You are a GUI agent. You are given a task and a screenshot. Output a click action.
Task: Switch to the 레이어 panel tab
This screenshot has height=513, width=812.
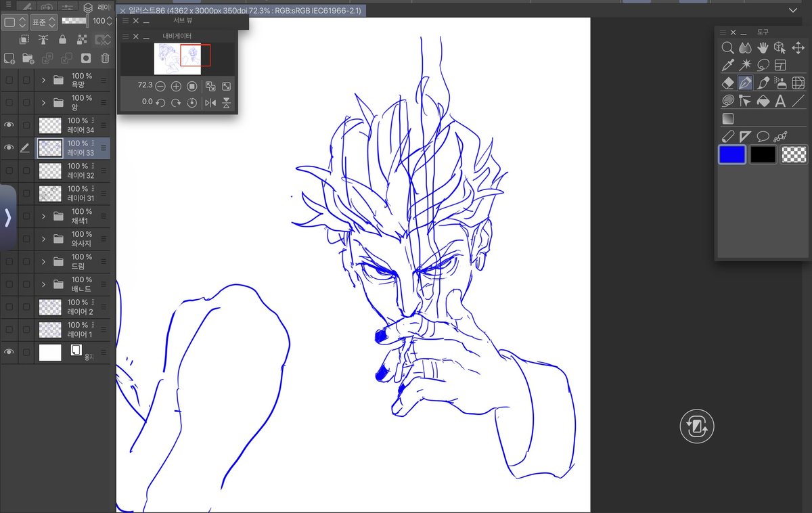pos(95,7)
